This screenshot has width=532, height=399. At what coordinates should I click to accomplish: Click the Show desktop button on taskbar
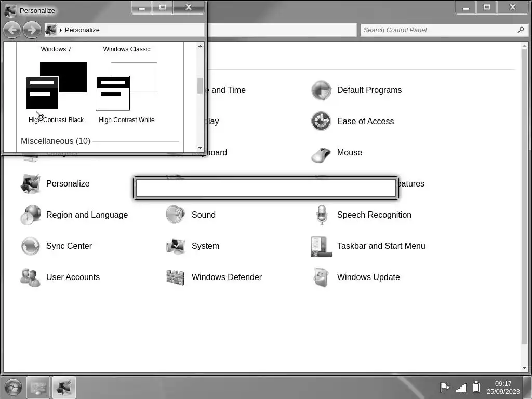527,387
